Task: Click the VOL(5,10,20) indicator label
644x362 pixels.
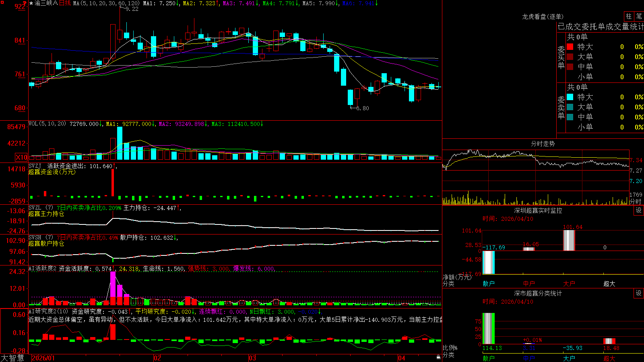Action: pyautogui.click(x=47, y=124)
